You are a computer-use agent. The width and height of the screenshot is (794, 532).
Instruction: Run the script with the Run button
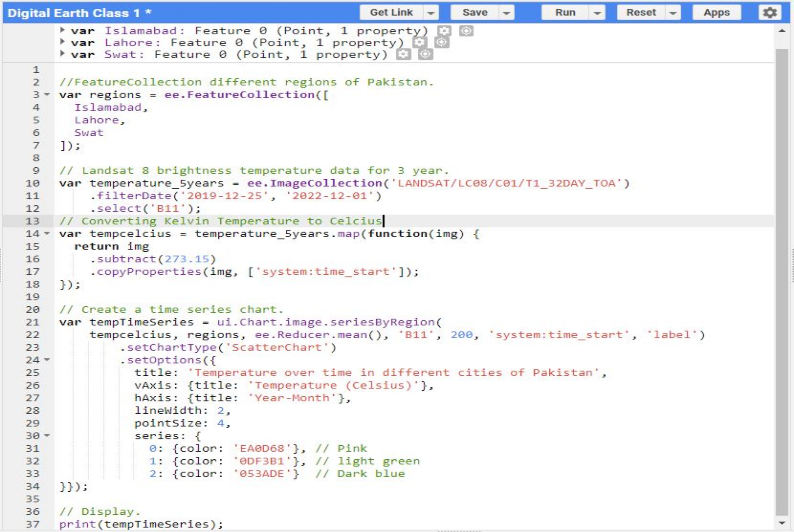pos(565,12)
